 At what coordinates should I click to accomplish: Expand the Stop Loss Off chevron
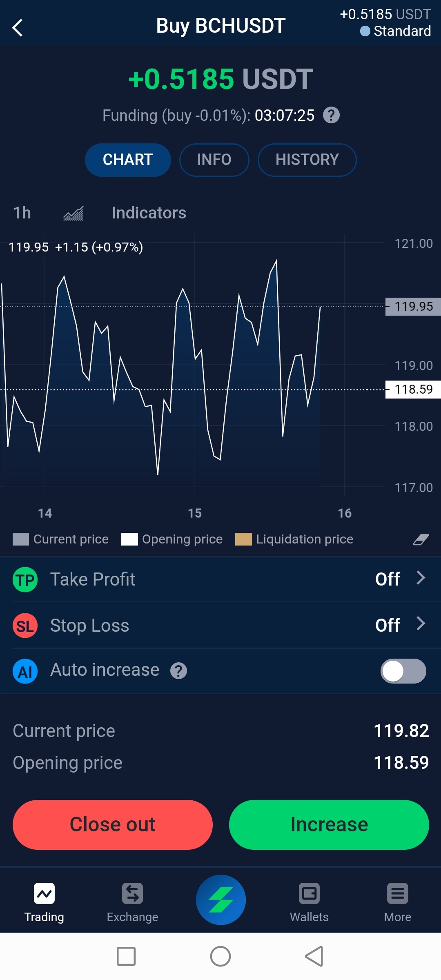(421, 624)
